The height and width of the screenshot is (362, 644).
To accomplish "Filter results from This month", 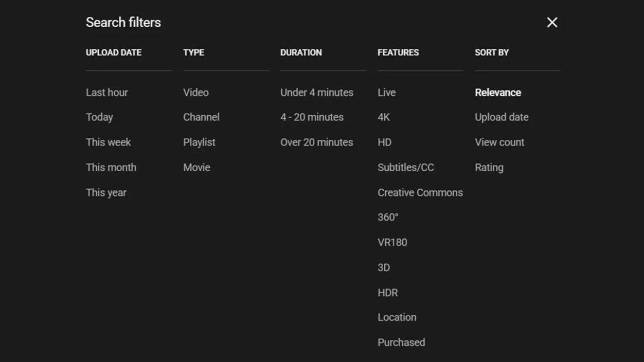I will coord(111,167).
